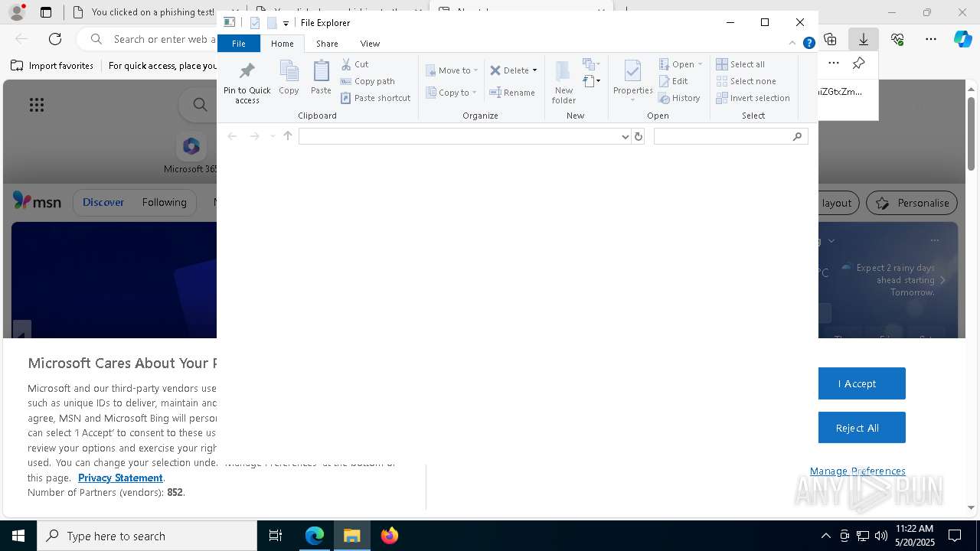This screenshot has height=551, width=980.
Task: Open Edge Settings and more menu
Action: tap(931, 38)
